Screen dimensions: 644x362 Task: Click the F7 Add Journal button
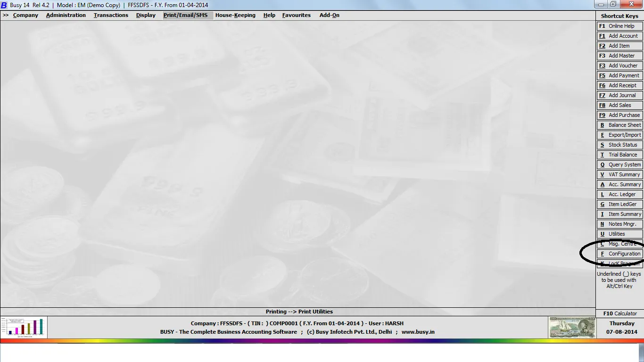tap(619, 95)
